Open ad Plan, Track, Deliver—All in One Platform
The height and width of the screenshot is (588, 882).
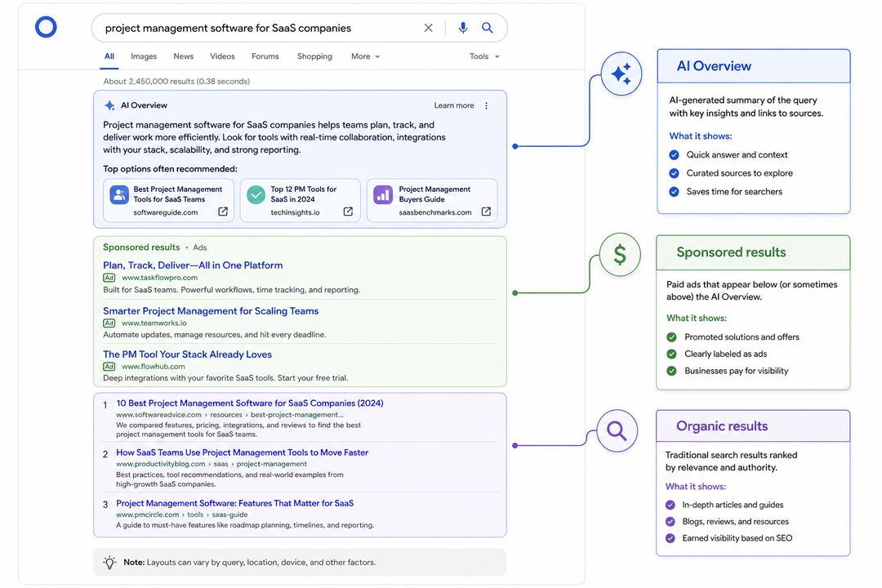193,265
